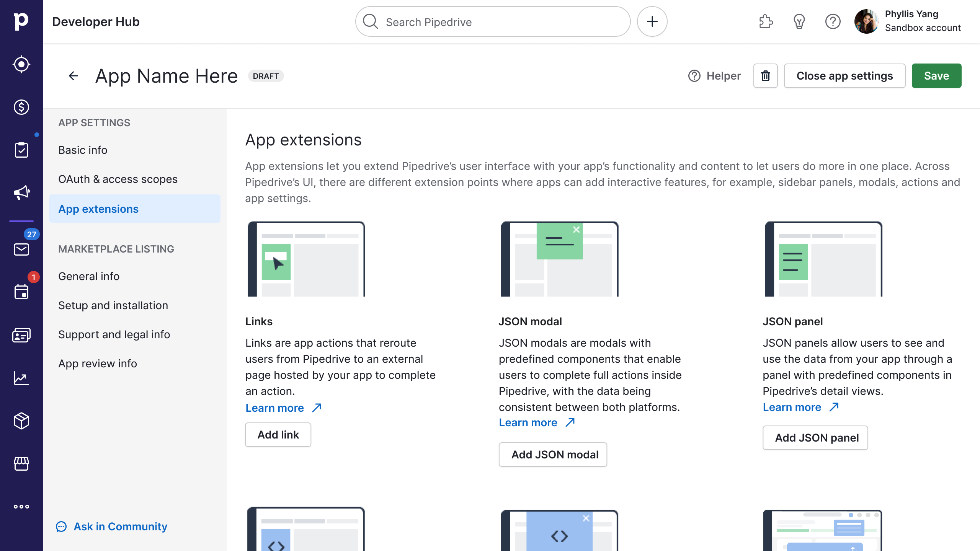The width and height of the screenshot is (980, 551).
Task: Click the Ask in Community link
Action: click(121, 526)
